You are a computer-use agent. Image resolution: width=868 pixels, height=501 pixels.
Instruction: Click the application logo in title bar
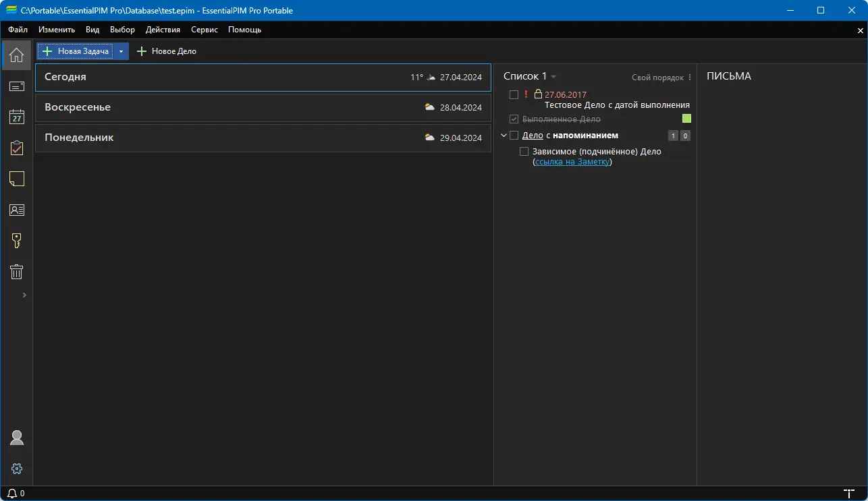[11, 10]
